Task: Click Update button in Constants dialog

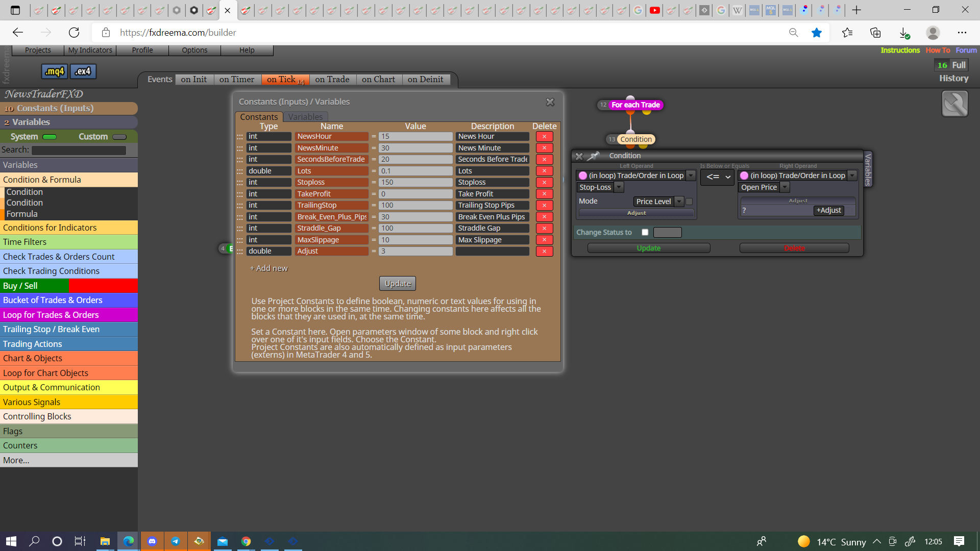Action: (398, 284)
